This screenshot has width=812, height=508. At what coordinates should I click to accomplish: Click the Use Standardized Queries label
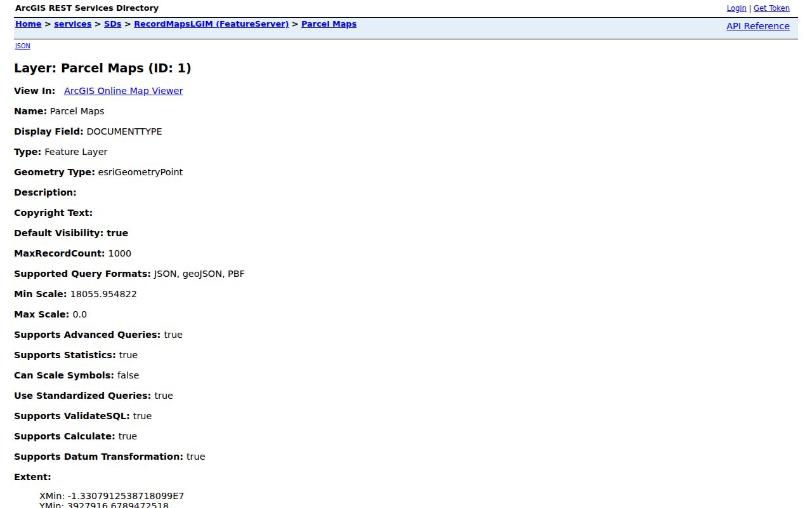82,396
